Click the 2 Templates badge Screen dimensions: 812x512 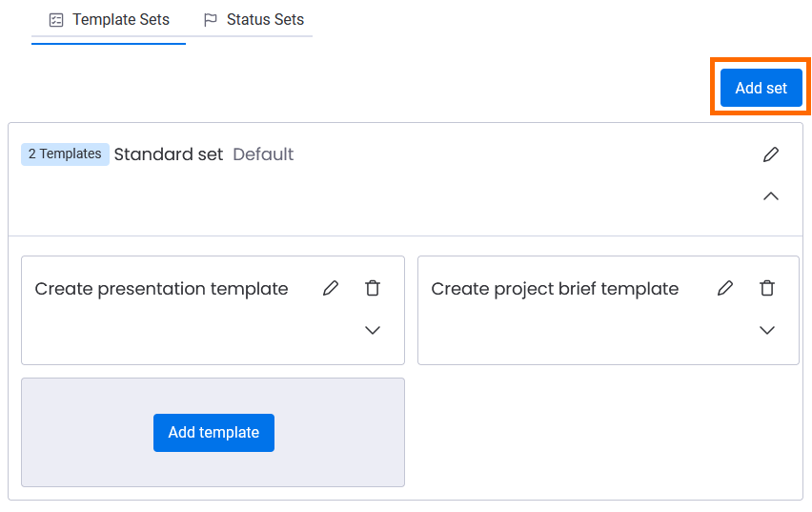coord(65,154)
